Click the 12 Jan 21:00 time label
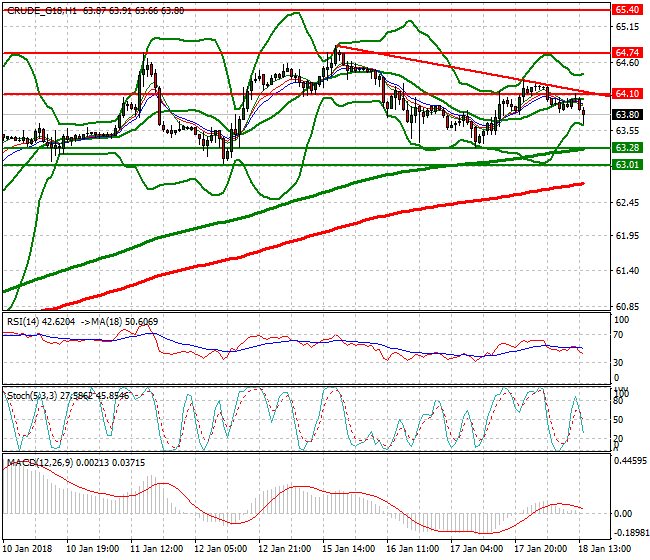 tap(285, 549)
